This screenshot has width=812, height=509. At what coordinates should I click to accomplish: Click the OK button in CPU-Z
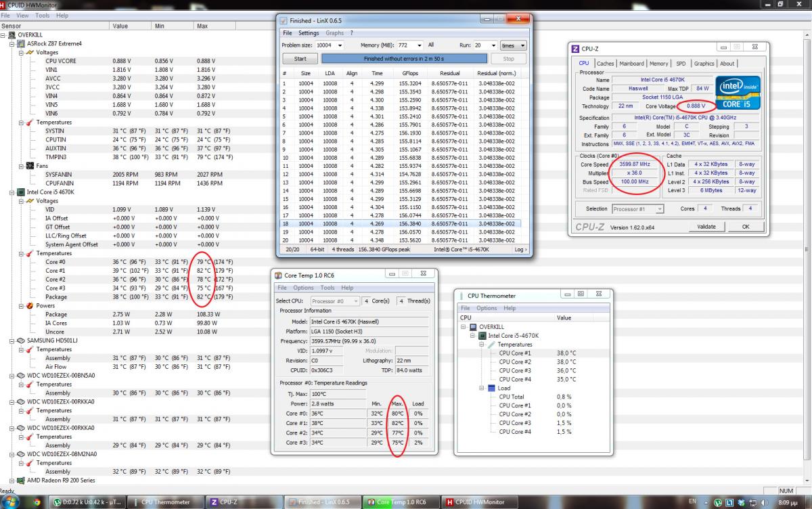tap(746, 227)
